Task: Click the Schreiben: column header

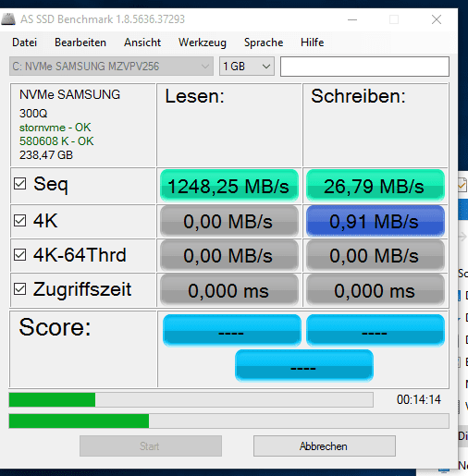Action: [x=358, y=96]
